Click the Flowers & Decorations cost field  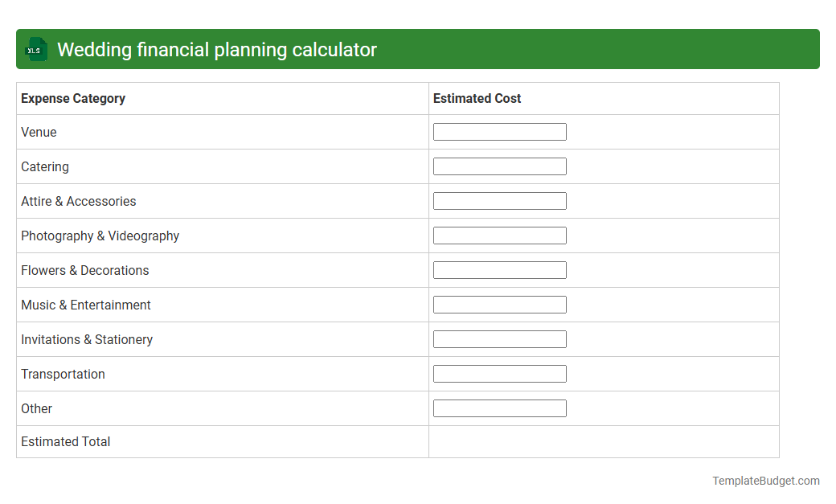(499, 269)
